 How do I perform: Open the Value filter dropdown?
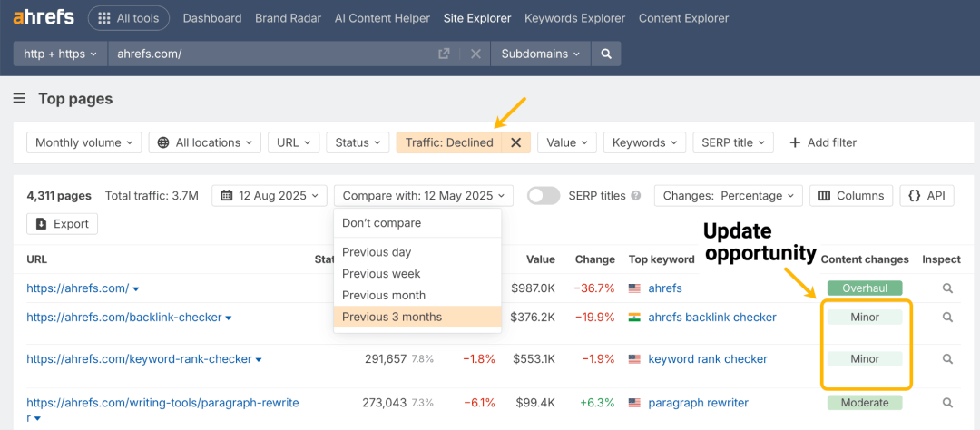567,142
